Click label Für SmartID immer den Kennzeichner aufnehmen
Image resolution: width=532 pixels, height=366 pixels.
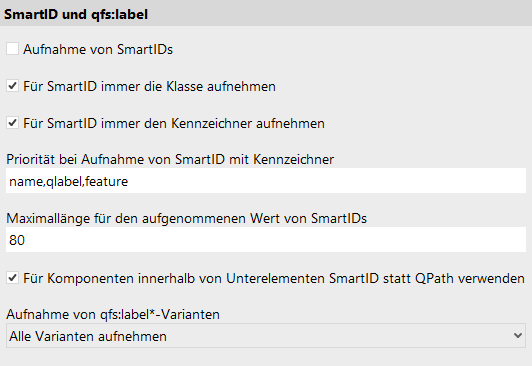(x=174, y=123)
